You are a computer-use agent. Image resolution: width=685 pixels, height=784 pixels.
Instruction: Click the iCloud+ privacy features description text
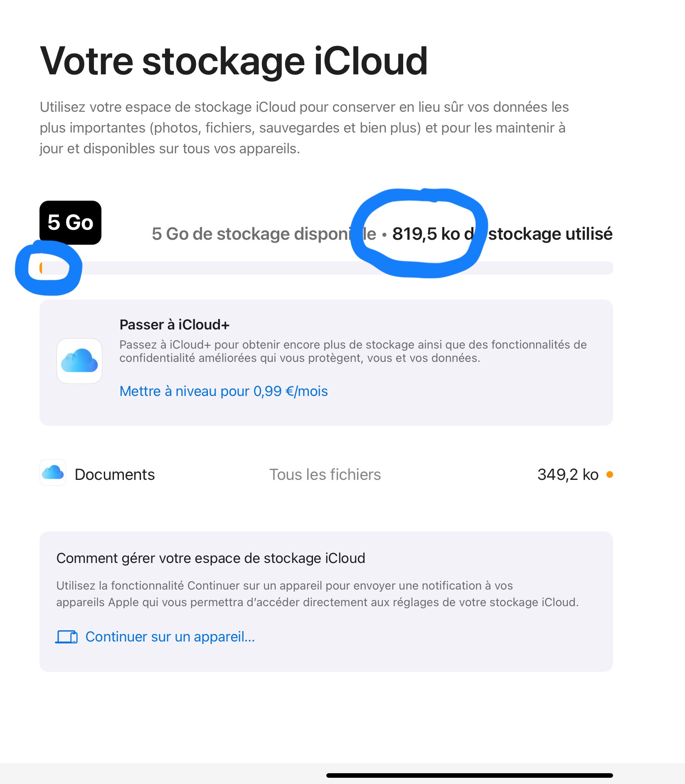(x=353, y=351)
